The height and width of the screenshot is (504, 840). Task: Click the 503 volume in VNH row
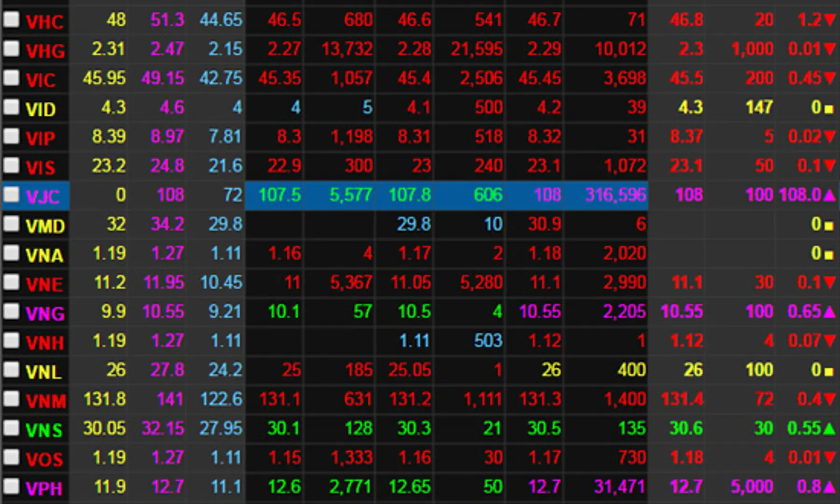tap(488, 341)
